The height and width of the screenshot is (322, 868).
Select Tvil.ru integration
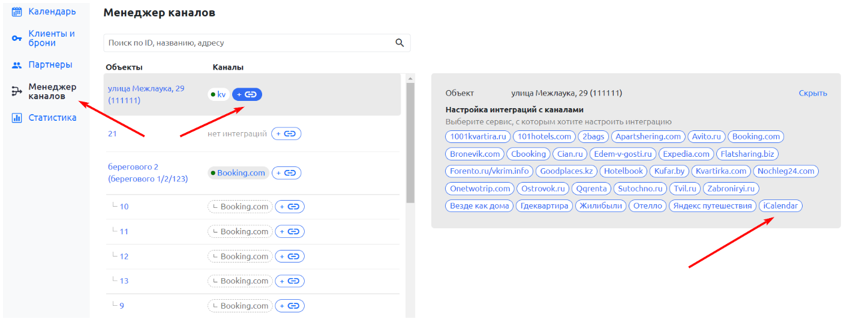(x=685, y=189)
